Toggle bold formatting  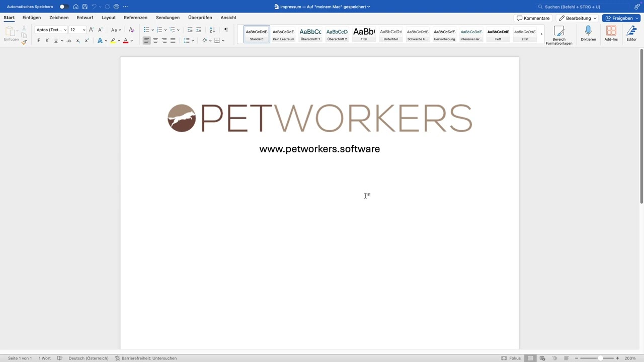pos(39,41)
